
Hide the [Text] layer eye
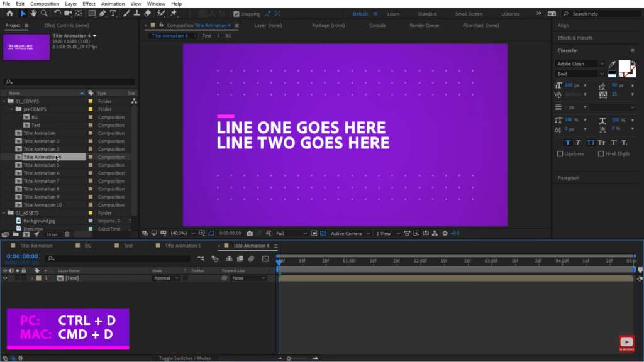pos(5,278)
